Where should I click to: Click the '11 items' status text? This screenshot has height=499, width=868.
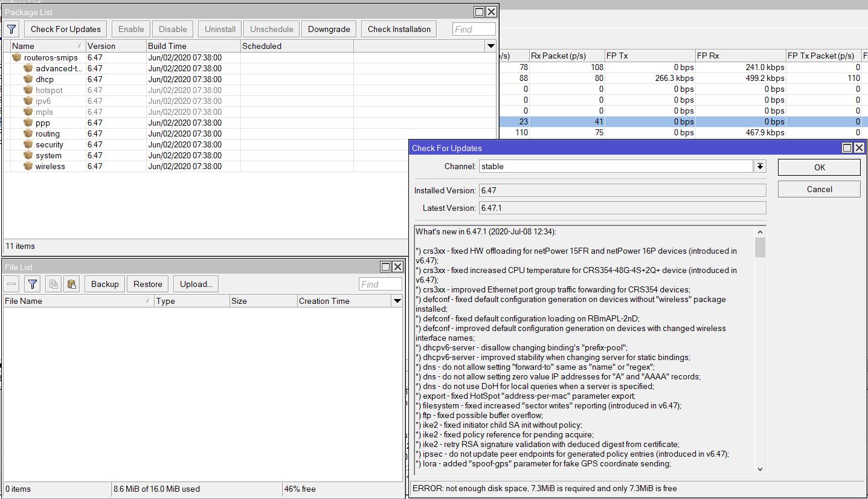point(20,246)
